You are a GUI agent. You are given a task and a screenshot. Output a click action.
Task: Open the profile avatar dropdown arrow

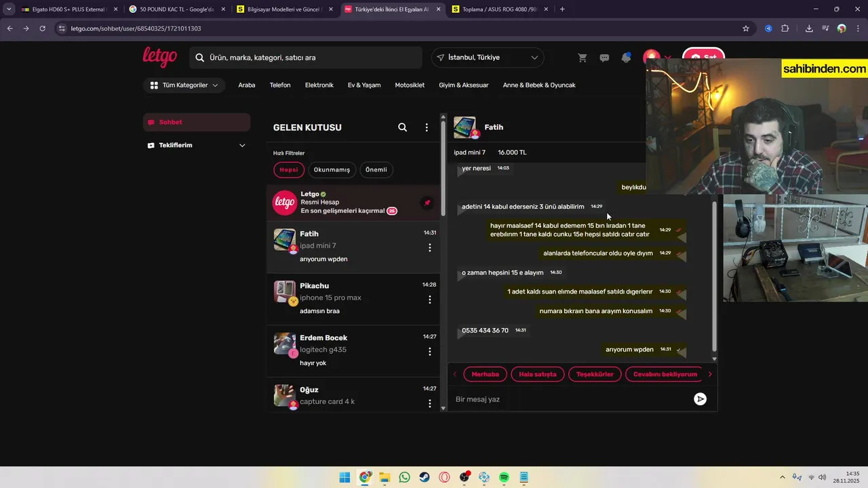tap(668, 58)
